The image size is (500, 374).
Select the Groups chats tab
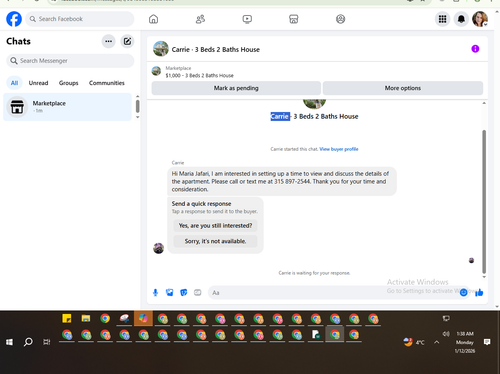68,83
